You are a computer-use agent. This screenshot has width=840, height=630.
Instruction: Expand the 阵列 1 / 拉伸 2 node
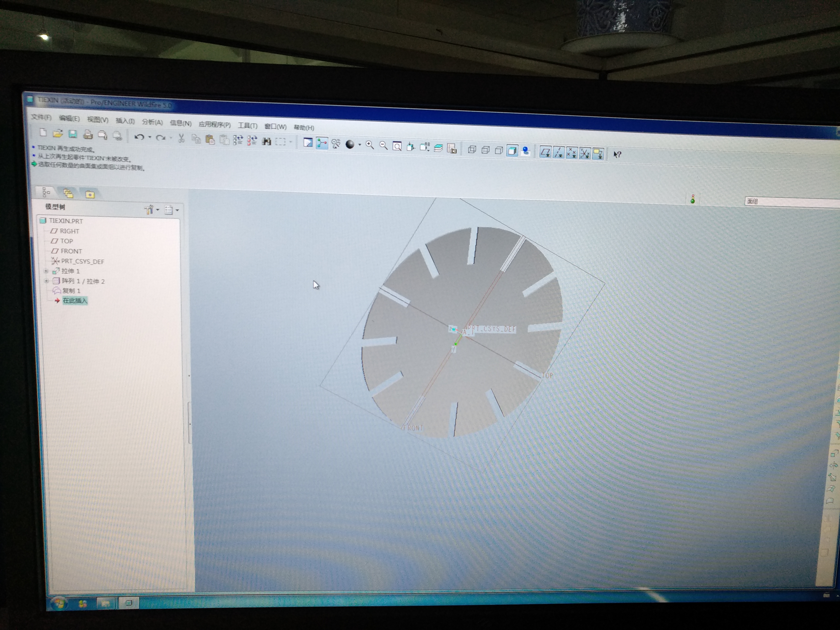click(x=46, y=281)
